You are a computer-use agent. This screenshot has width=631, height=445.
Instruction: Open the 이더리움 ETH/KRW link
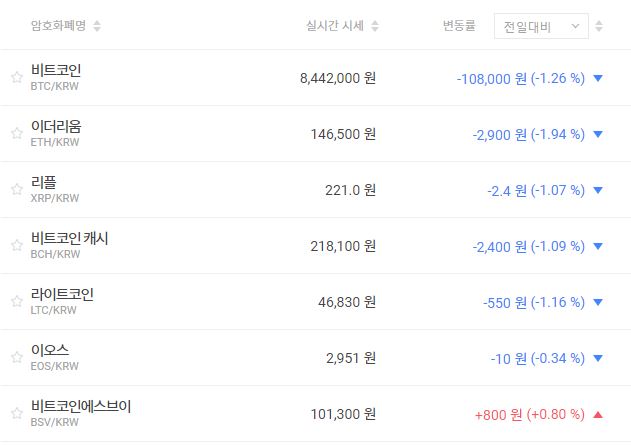[x=56, y=133]
